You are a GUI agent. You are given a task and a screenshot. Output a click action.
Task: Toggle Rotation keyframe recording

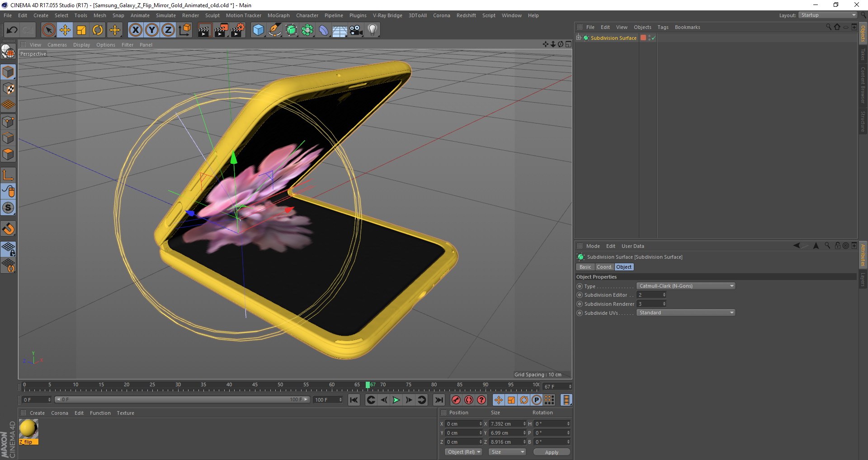[x=524, y=400]
